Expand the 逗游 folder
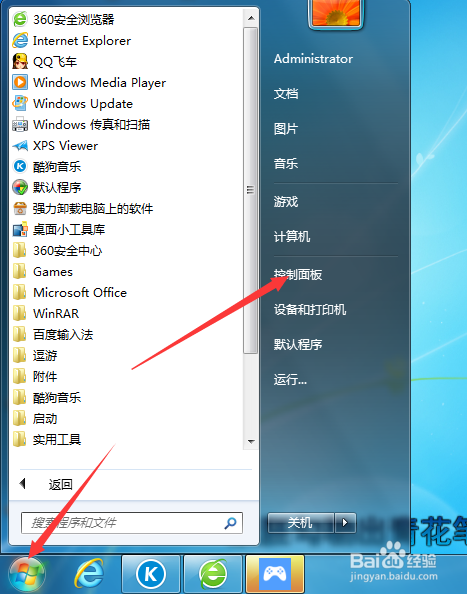This screenshot has width=467, height=594. pyautogui.click(x=35, y=355)
